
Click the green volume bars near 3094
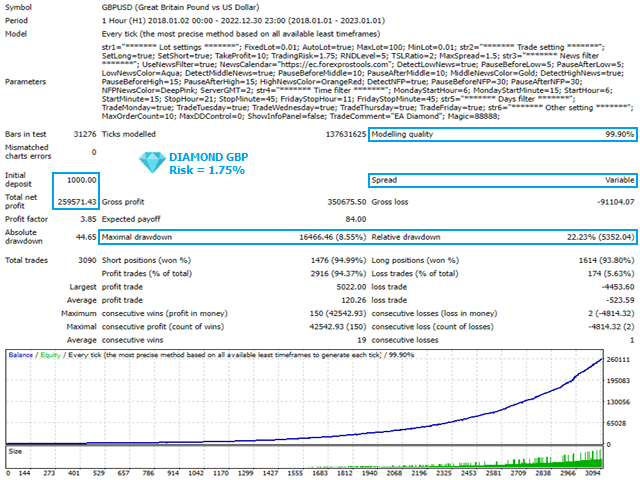(x=594, y=459)
